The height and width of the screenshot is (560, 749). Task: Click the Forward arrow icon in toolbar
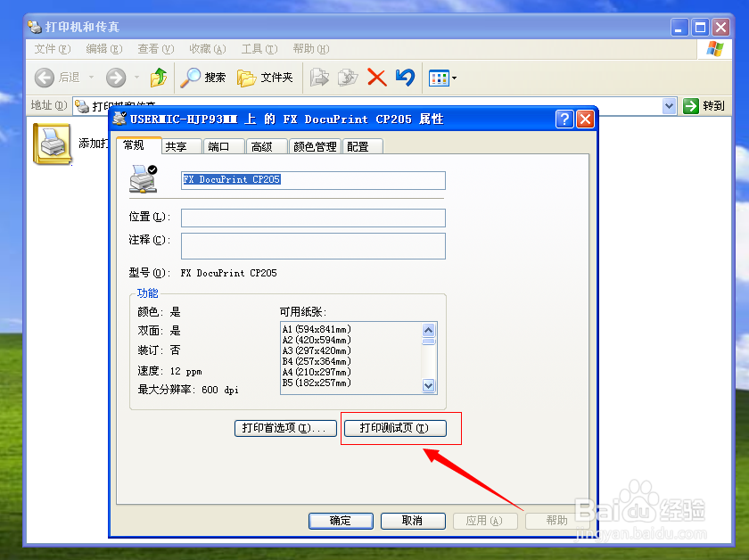(116, 78)
